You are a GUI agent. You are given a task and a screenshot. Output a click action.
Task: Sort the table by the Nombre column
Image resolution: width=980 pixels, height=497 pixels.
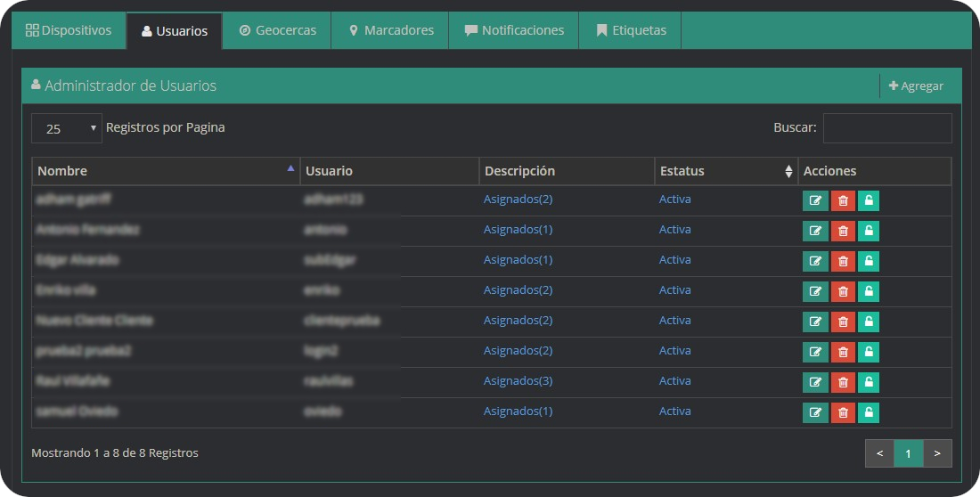pyautogui.click(x=166, y=171)
